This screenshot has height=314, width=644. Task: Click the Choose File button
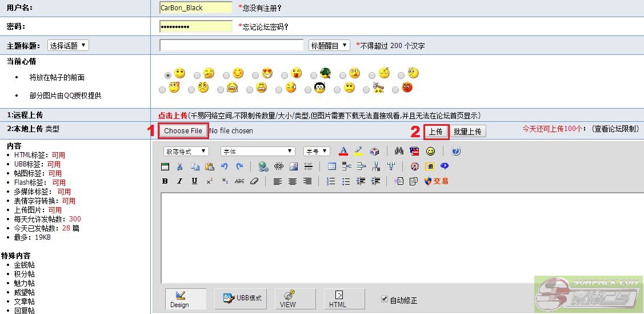pyautogui.click(x=183, y=131)
